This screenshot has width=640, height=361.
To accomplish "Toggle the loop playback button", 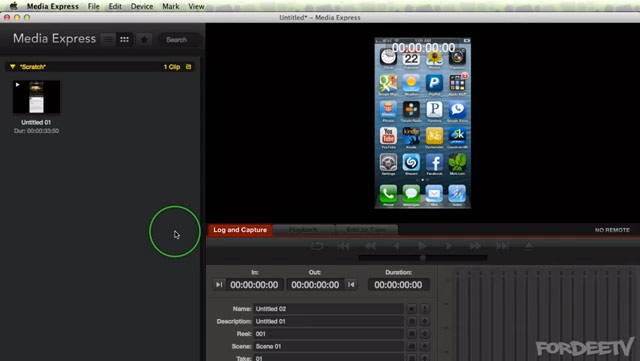I will pyautogui.click(x=317, y=246).
